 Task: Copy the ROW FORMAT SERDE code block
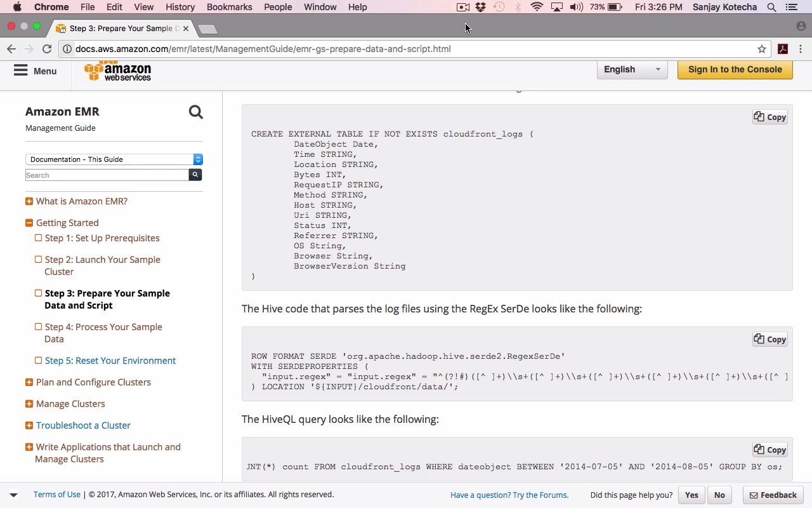pyautogui.click(x=770, y=339)
